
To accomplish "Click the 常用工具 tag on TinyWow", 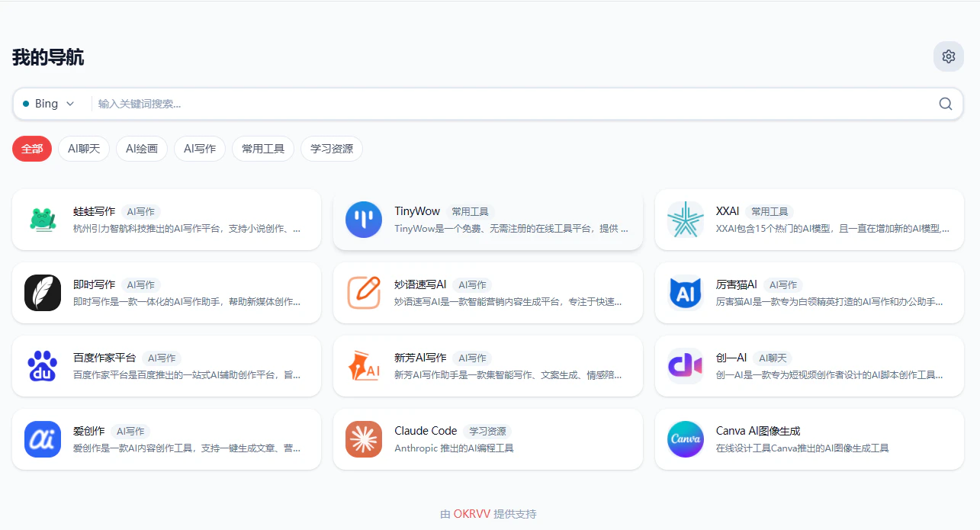I will [471, 212].
